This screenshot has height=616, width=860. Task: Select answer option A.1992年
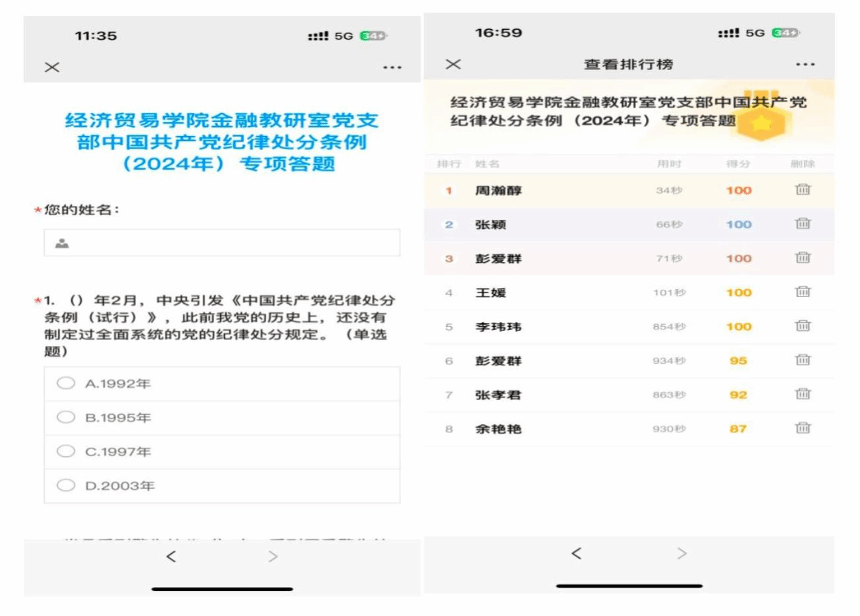[x=66, y=383]
